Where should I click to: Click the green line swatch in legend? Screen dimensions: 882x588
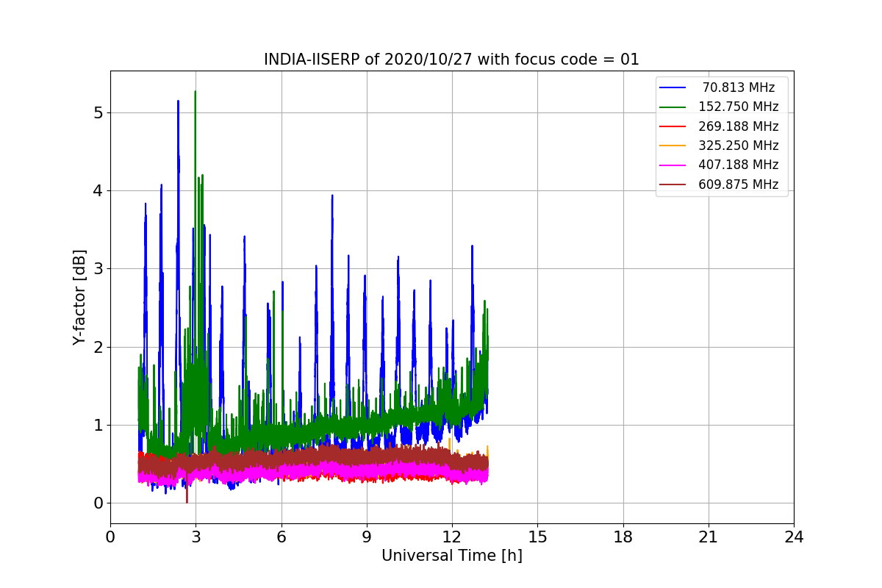(673, 107)
